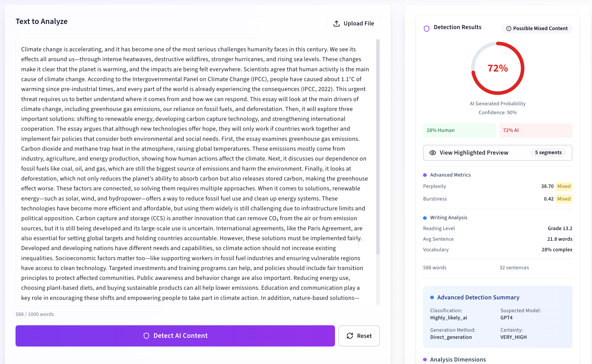Click the info icon on Possible Mixed Content
Viewport: 592px width, 364px height.
tap(509, 28)
